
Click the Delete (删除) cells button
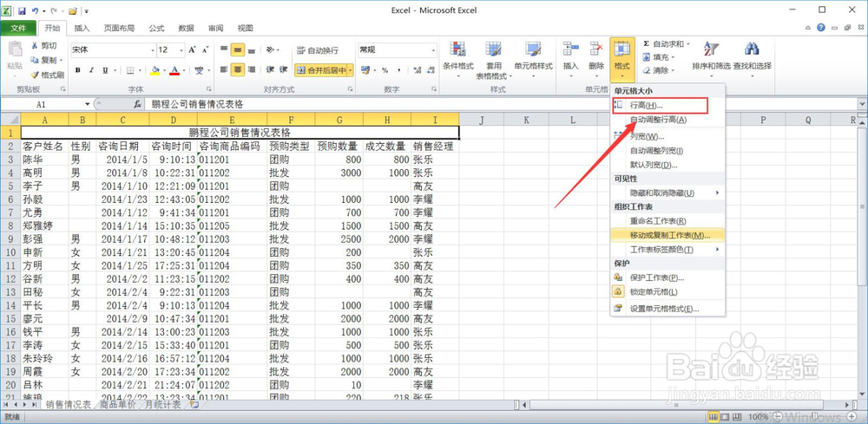(596, 60)
